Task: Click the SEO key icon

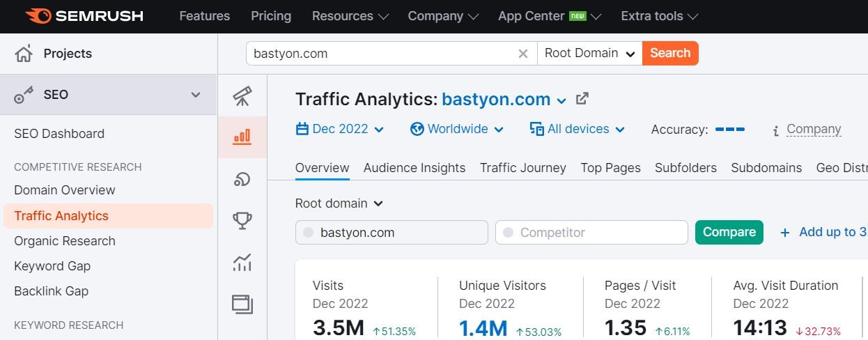Action: coord(24,95)
